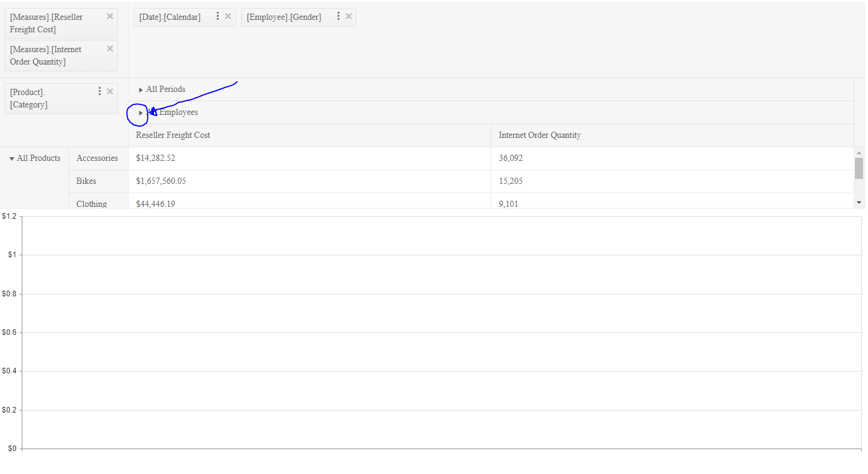Remove the Employee Gender field
This screenshot has height=474, width=868.
pos(349,17)
